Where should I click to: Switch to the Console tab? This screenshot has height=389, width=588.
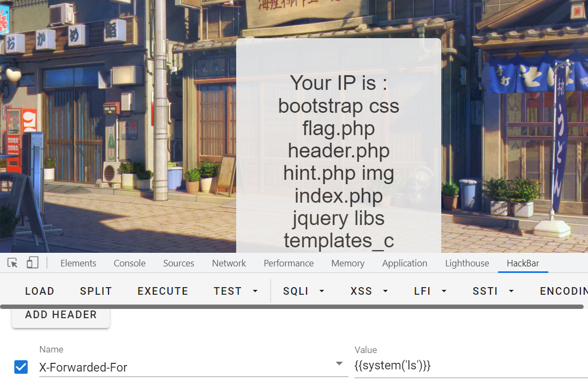(129, 263)
